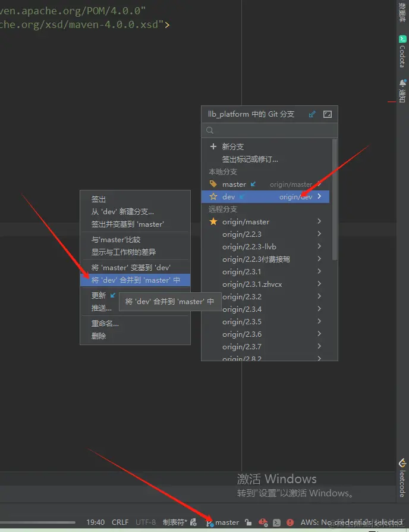Select the origin/2.3.5 remote branch
The width and height of the screenshot is (409, 532).
(x=265, y=322)
